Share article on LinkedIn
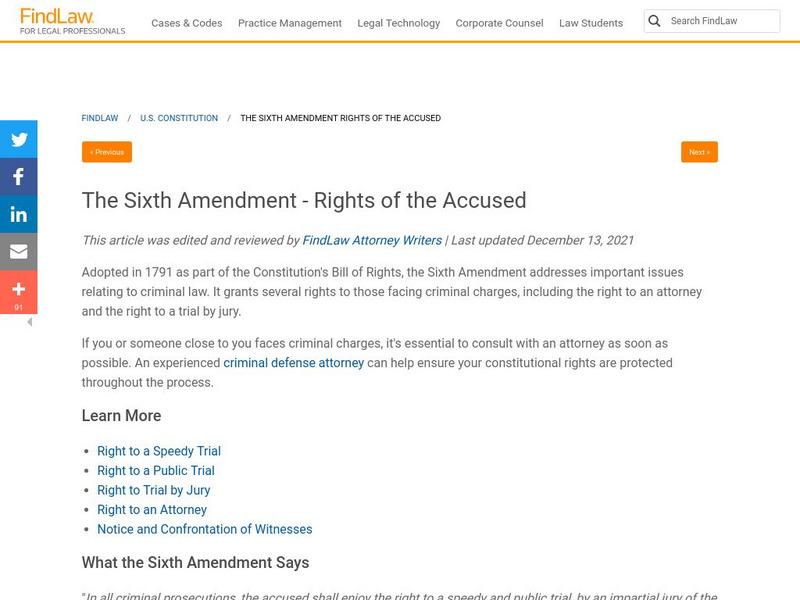 click(18, 214)
